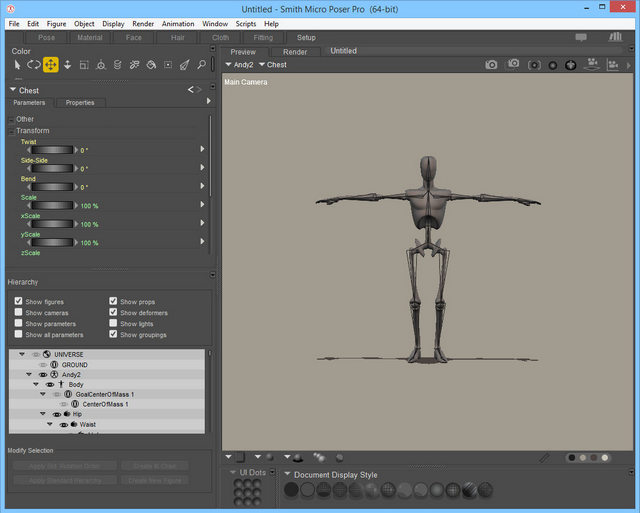Click the first render camera icon
The width and height of the screenshot is (640, 513).
[x=491, y=65]
